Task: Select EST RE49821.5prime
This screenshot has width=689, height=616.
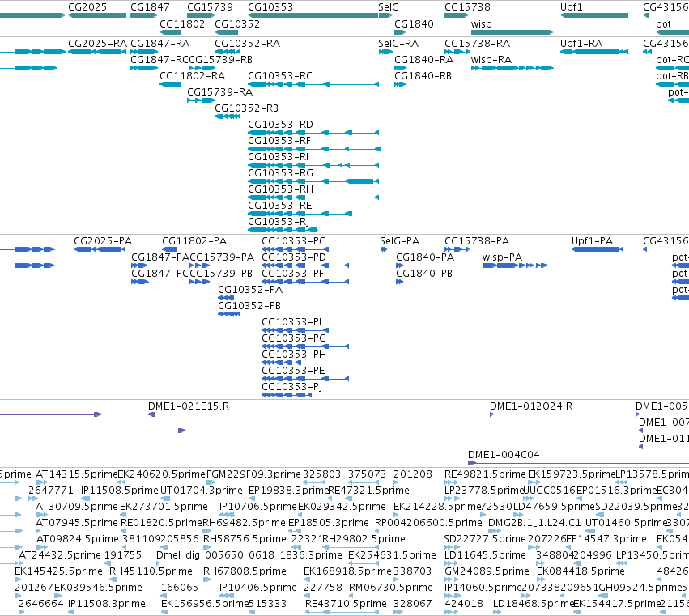Action: (485, 474)
